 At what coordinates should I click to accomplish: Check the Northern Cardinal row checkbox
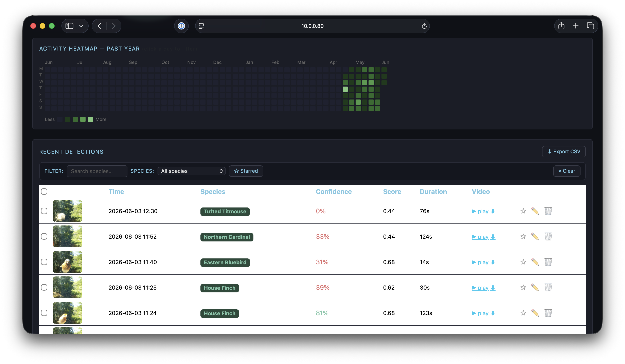coord(44,237)
